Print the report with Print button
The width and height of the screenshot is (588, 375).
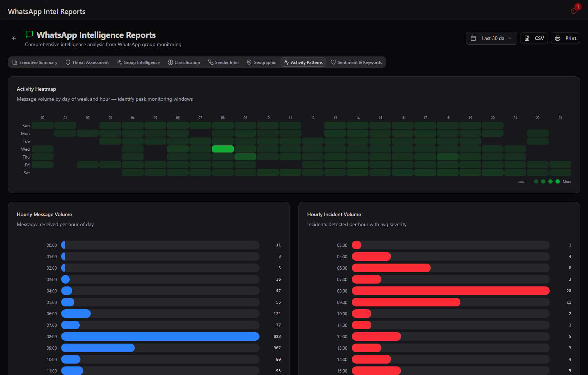565,38
